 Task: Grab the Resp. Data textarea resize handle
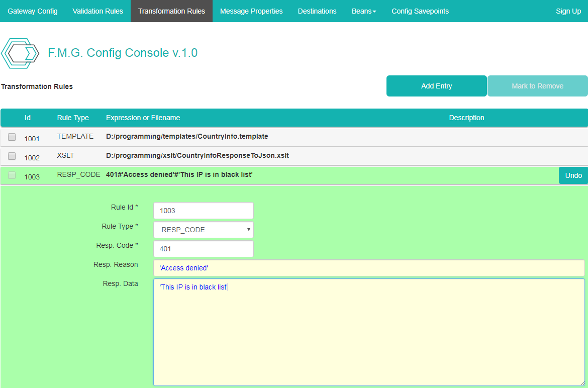(x=581, y=382)
